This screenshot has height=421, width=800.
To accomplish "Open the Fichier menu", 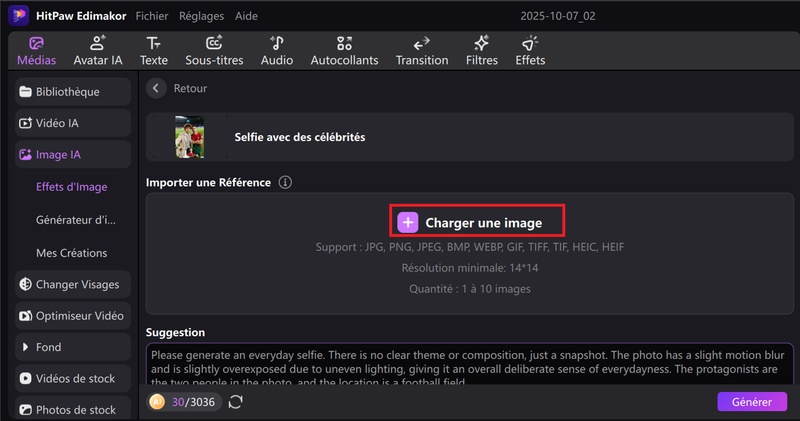I will (151, 17).
